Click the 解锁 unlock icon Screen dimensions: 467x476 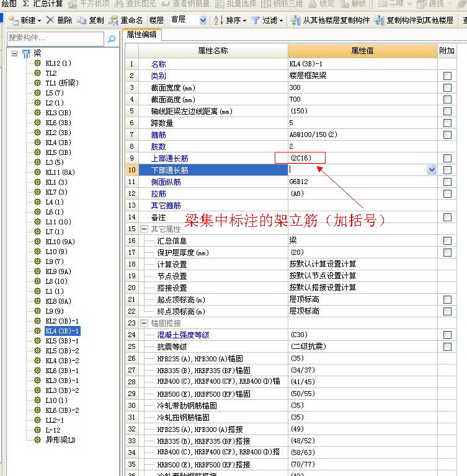[x=344, y=4]
